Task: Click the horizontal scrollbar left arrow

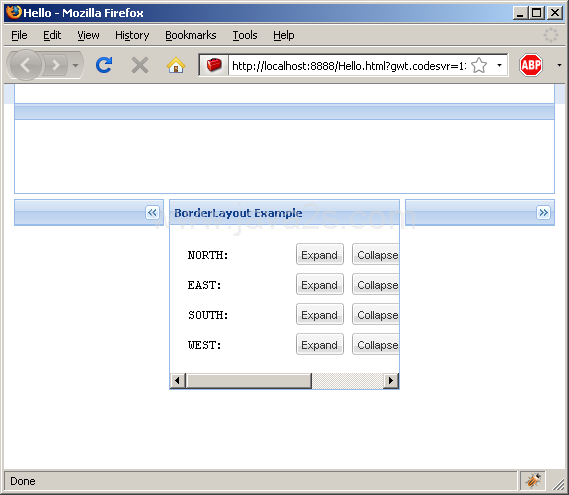Action: 177,381
